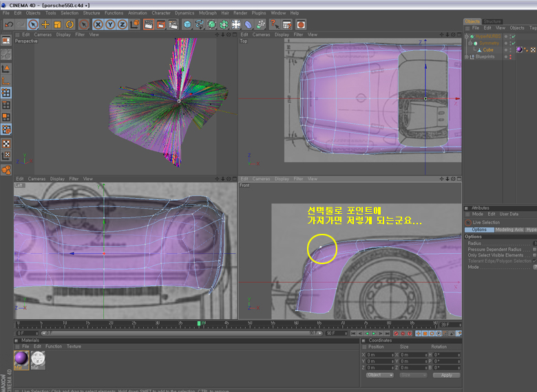The height and width of the screenshot is (392, 537).
Task: Toggle Blueprints red visibility dots
Action: [510, 57]
